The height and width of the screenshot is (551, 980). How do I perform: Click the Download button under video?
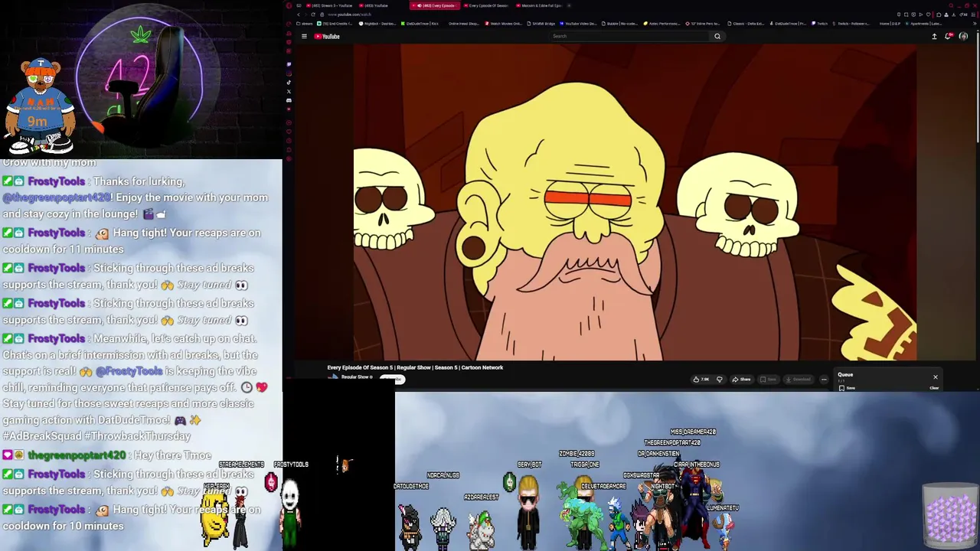[799, 380]
